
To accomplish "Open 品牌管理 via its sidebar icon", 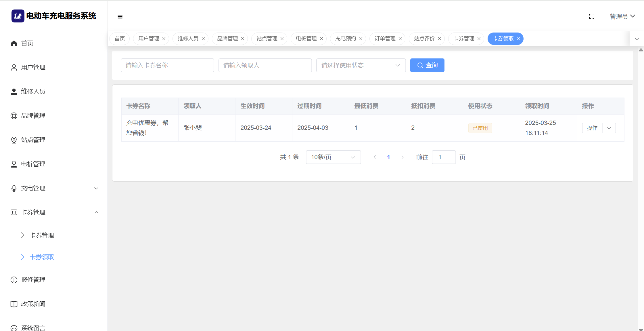I will (14, 116).
